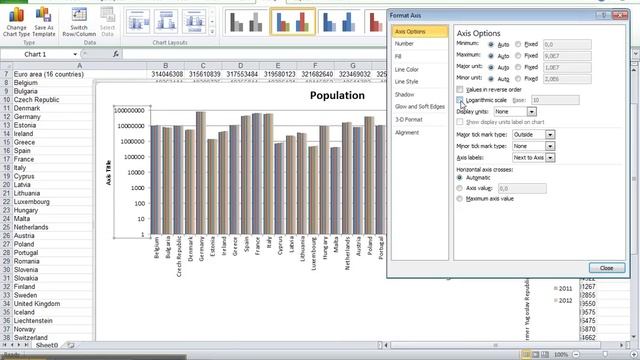Open the Line Style category
This screenshot has width=640, height=360.
point(406,82)
